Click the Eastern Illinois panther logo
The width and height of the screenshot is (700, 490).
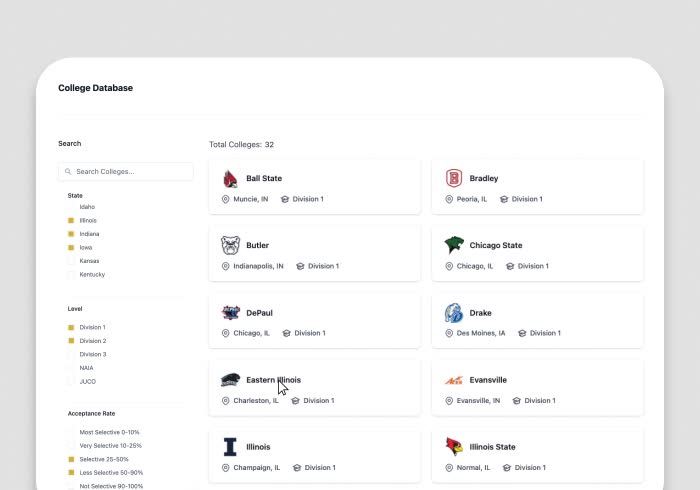[230, 380]
